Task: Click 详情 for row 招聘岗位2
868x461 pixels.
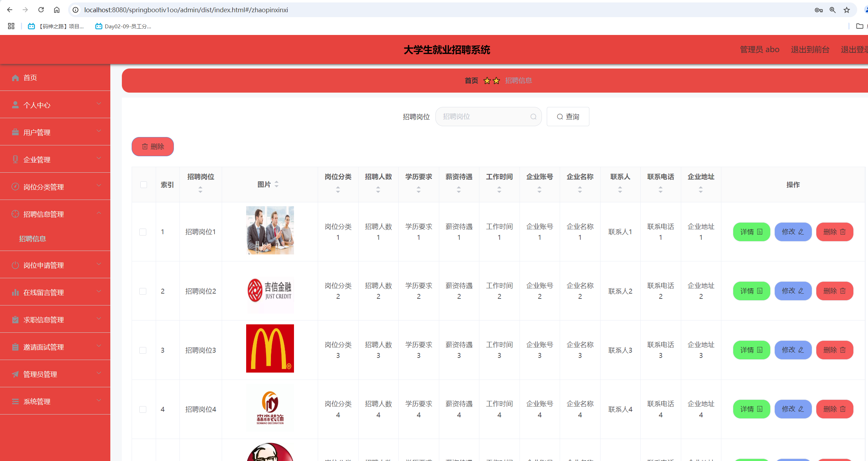Action: tap(751, 291)
